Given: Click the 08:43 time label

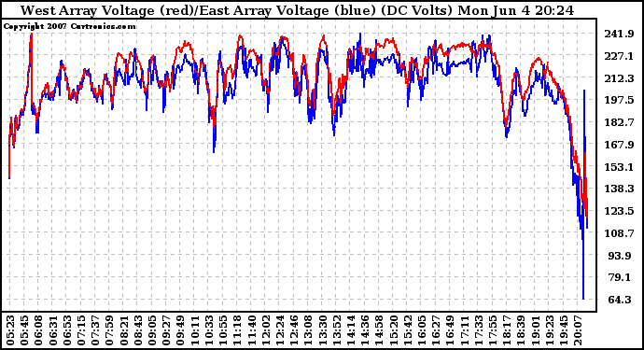Looking at the screenshot, I should pos(137,330).
